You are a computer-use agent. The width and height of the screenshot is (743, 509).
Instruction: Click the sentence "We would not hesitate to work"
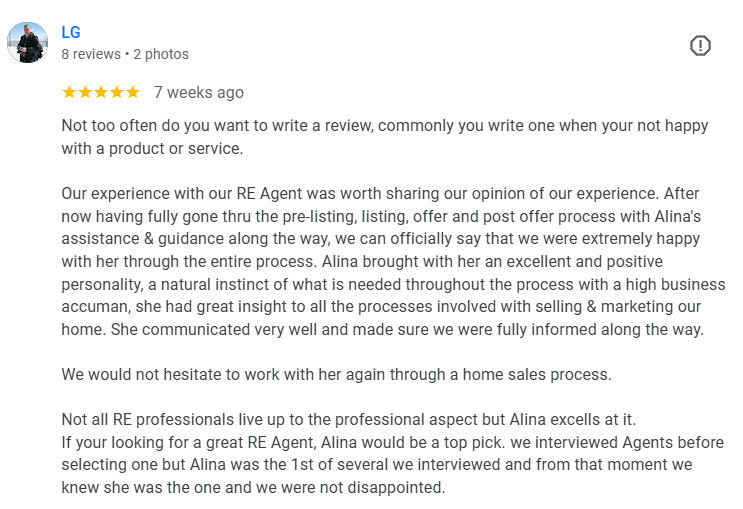tap(336, 374)
